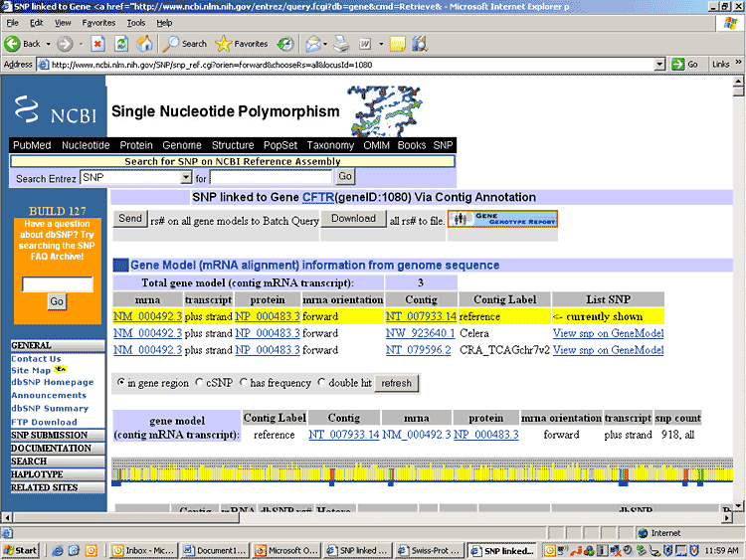Open the Edit menu
This screenshot has width=746, height=560.
coord(36,23)
